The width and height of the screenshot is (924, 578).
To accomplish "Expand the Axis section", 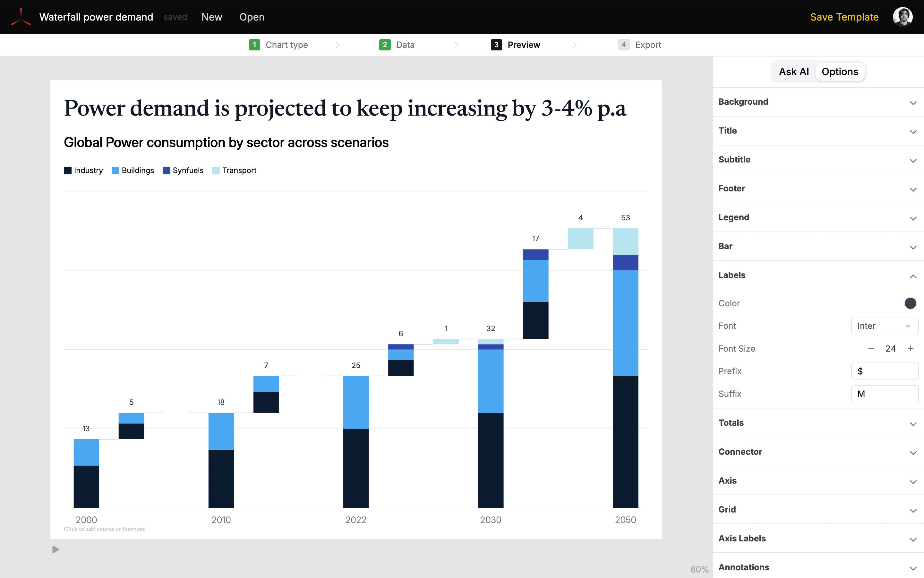I will 818,480.
